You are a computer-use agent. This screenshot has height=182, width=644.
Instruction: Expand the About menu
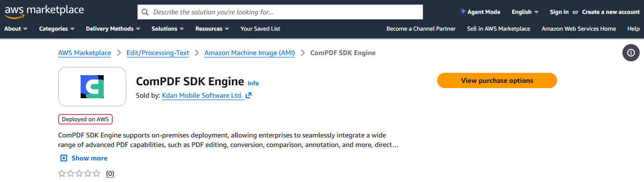[x=16, y=29]
